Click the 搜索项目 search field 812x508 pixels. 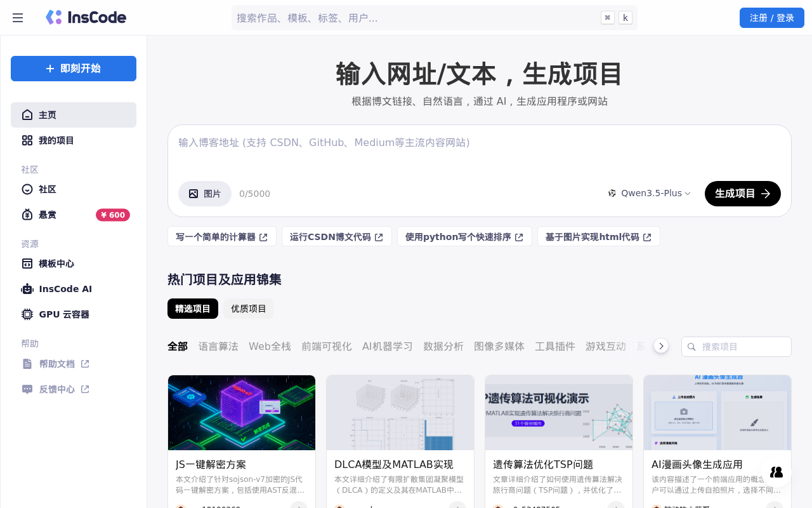pos(737,347)
